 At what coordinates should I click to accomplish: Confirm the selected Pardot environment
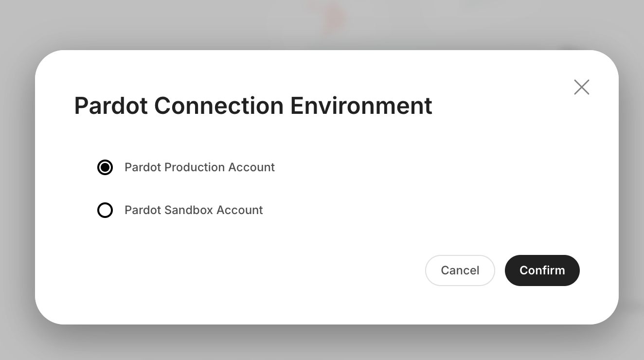[x=542, y=270]
